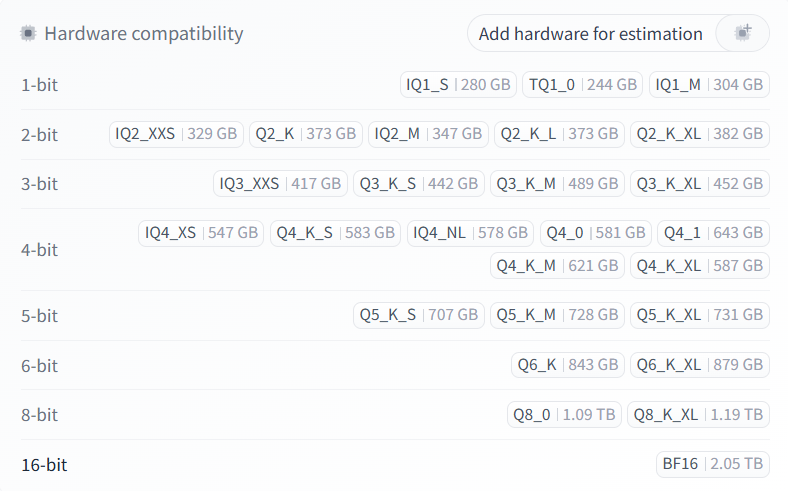788x491 pixels.
Task: Click the add hardware chip icon button
Action: coord(742,33)
